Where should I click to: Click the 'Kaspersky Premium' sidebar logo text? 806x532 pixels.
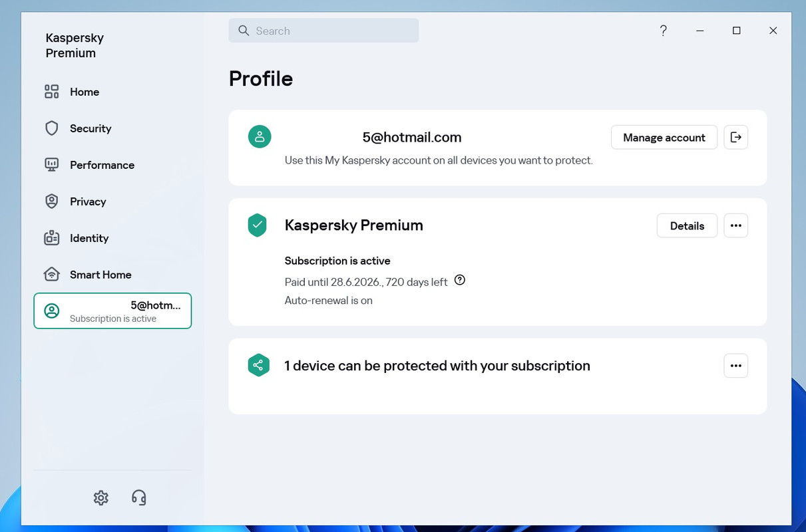75,45
